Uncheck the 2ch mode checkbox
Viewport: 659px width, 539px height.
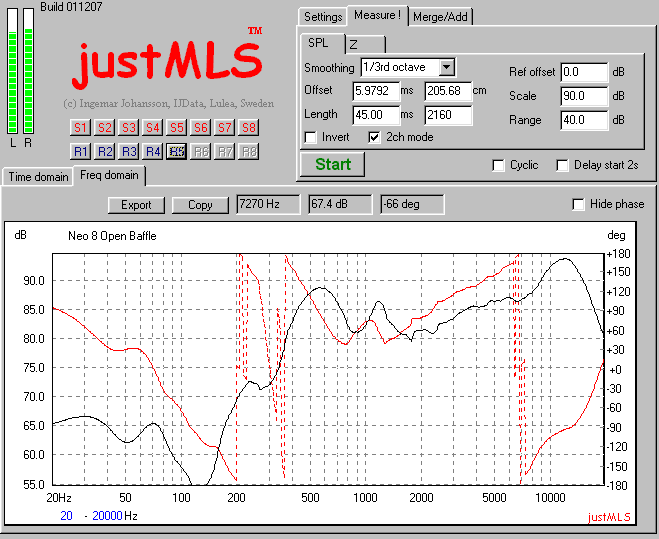(374, 137)
